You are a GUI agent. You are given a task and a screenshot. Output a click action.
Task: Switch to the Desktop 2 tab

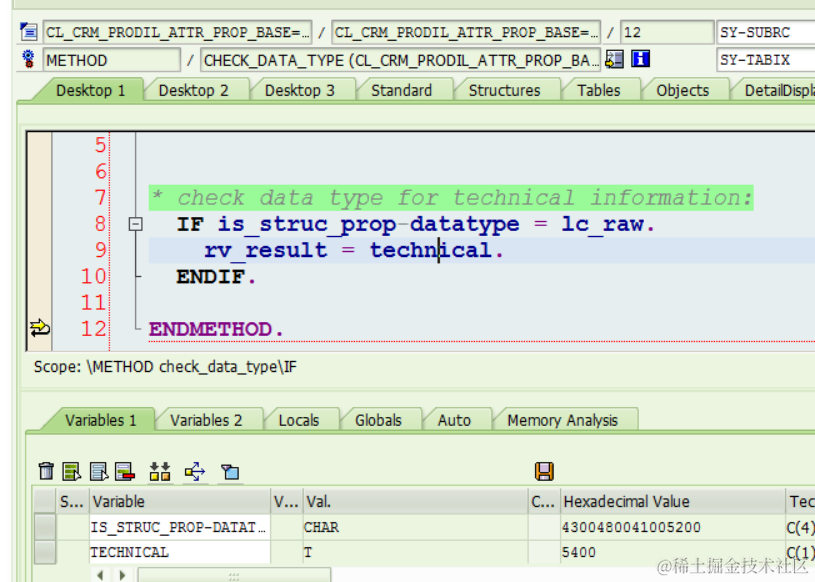coord(193,91)
